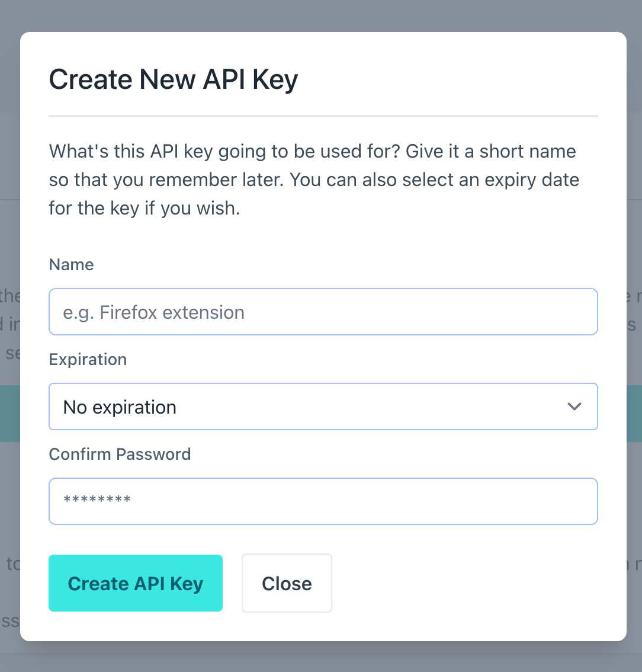Open the Expiration dropdown
The width and height of the screenshot is (642, 672).
(x=323, y=407)
